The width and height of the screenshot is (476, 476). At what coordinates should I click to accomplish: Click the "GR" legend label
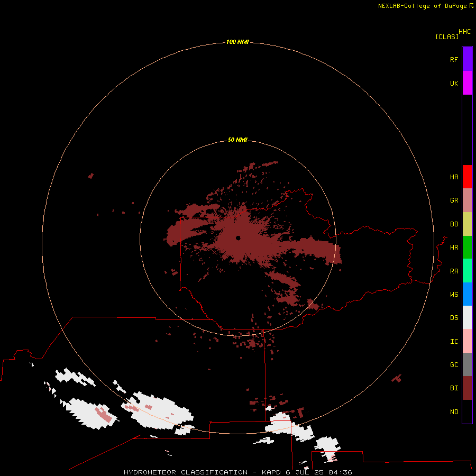coord(454,200)
